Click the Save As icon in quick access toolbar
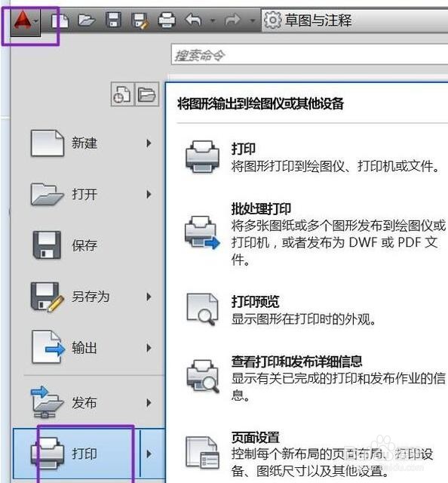 click(140, 21)
